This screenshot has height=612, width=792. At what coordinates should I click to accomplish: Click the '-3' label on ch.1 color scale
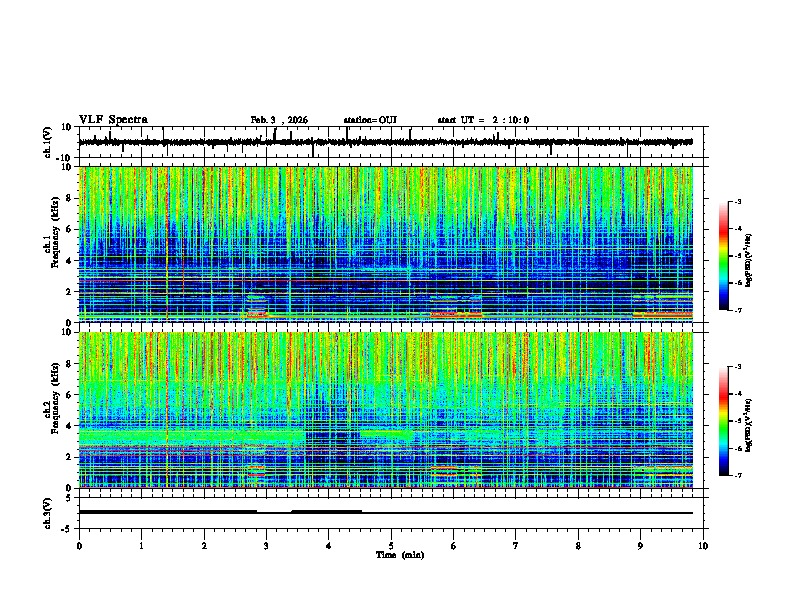(x=737, y=202)
